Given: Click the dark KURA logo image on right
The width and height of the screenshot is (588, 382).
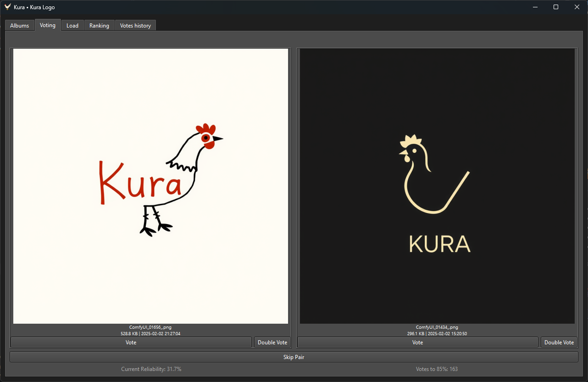Looking at the screenshot, I should pyautogui.click(x=437, y=186).
